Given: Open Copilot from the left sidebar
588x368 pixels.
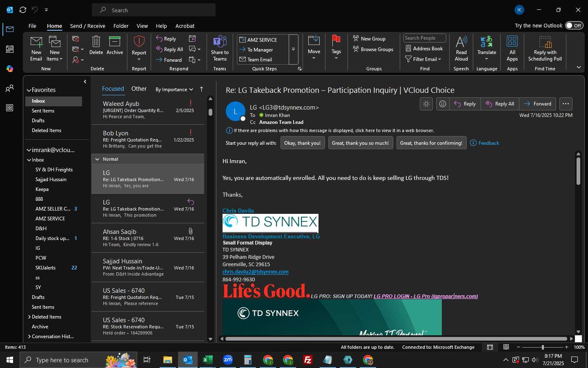Looking at the screenshot, I should click(10, 69).
